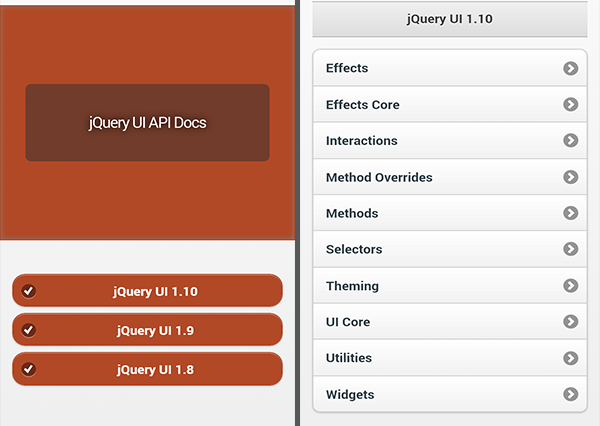Image resolution: width=600 pixels, height=426 pixels.
Task: Click the arrow icon beside Interactions
Action: click(571, 140)
